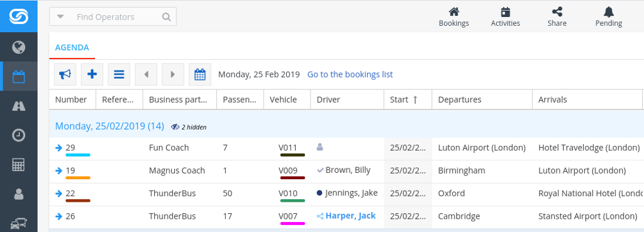Go to next day with right arrow
Image resolution: width=644 pixels, height=232 pixels.
(173, 74)
